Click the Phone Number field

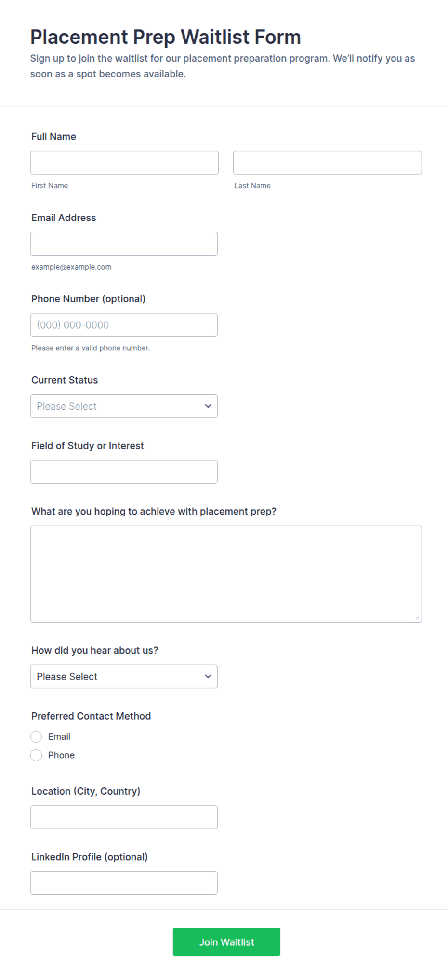124,325
